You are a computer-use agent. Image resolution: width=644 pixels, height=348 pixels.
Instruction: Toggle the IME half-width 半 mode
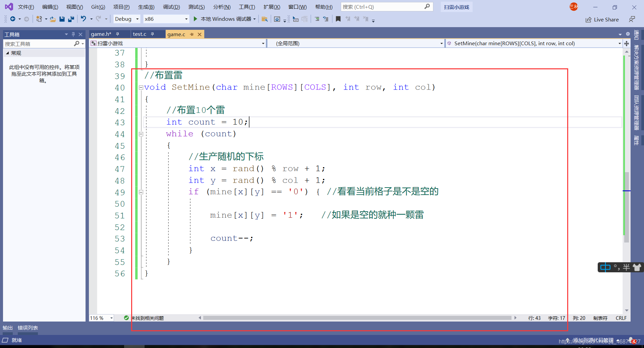click(x=626, y=267)
